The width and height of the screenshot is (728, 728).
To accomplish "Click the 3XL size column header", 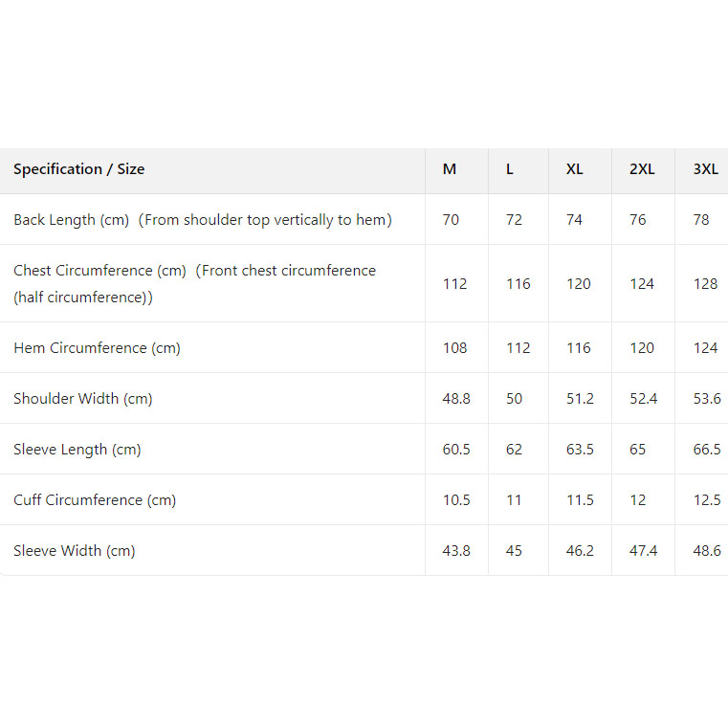I will (x=705, y=169).
